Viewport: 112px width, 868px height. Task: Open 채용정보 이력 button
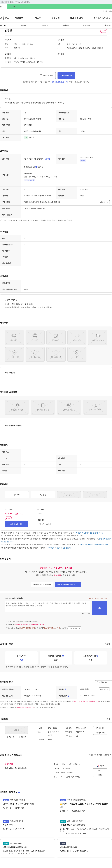tap(100, 733)
